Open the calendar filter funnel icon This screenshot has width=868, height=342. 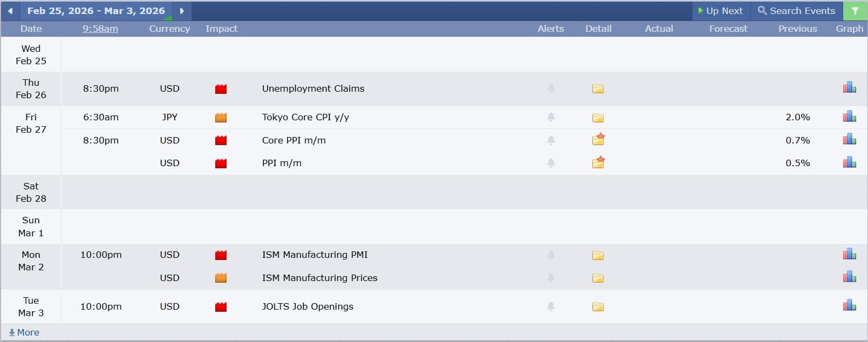click(855, 11)
